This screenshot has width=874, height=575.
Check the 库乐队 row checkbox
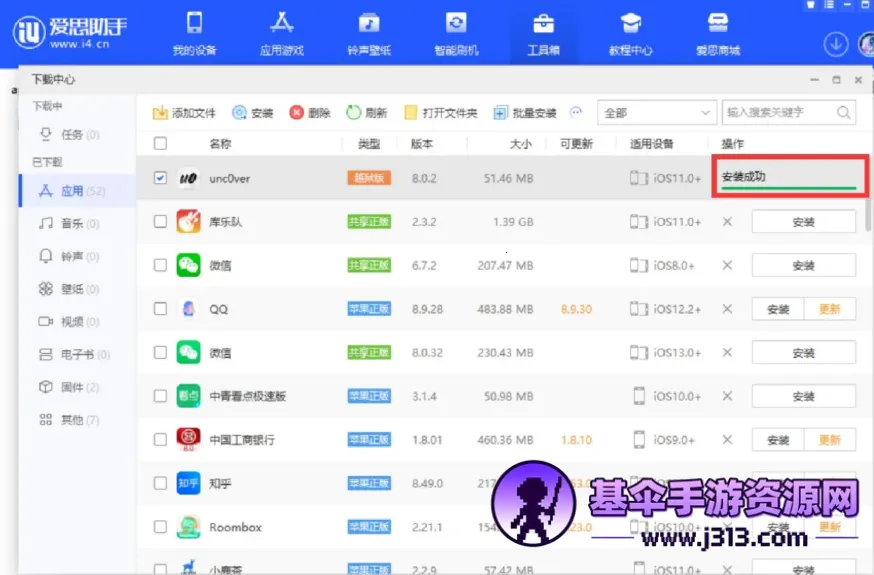click(160, 221)
